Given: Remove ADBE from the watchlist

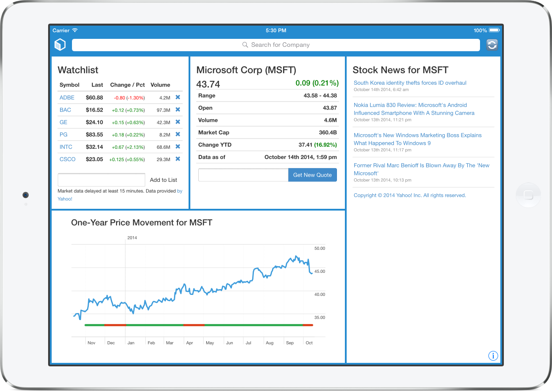Looking at the screenshot, I should (x=178, y=97).
